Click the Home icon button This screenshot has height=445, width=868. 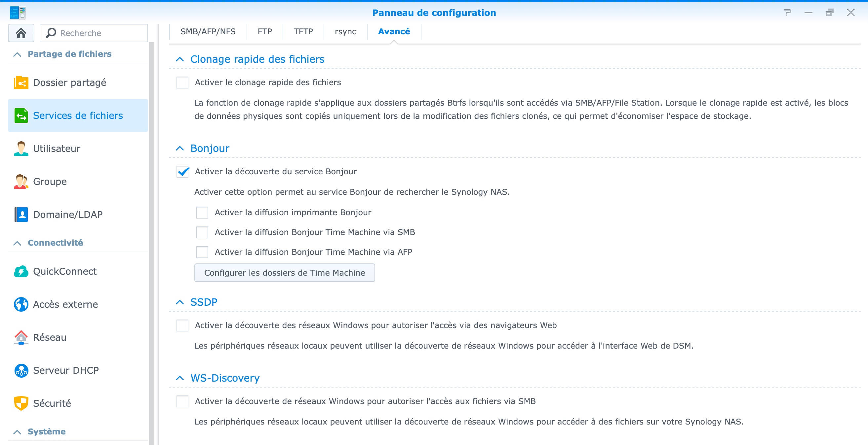coord(21,33)
